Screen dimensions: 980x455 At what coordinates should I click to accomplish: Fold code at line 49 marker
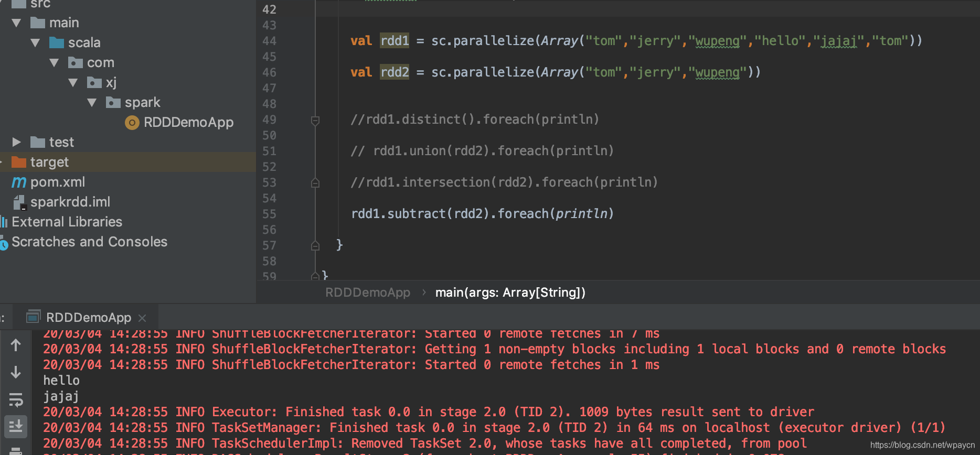(315, 121)
